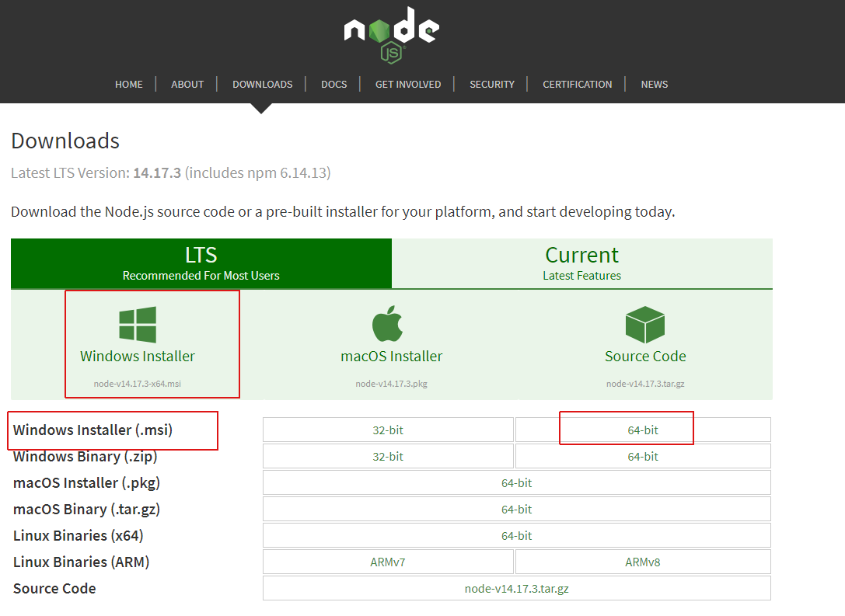The width and height of the screenshot is (845, 616).
Task: Click the Apple logo icon
Action: click(387, 324)
